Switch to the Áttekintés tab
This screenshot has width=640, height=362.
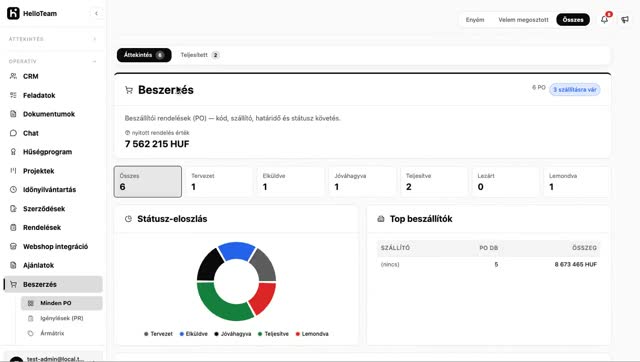coord(144,55)
